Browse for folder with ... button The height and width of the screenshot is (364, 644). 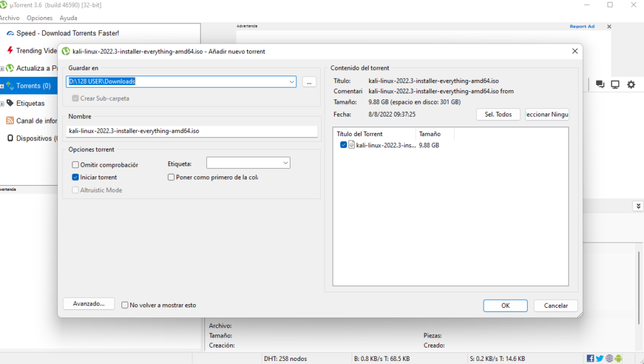point(309,82)
